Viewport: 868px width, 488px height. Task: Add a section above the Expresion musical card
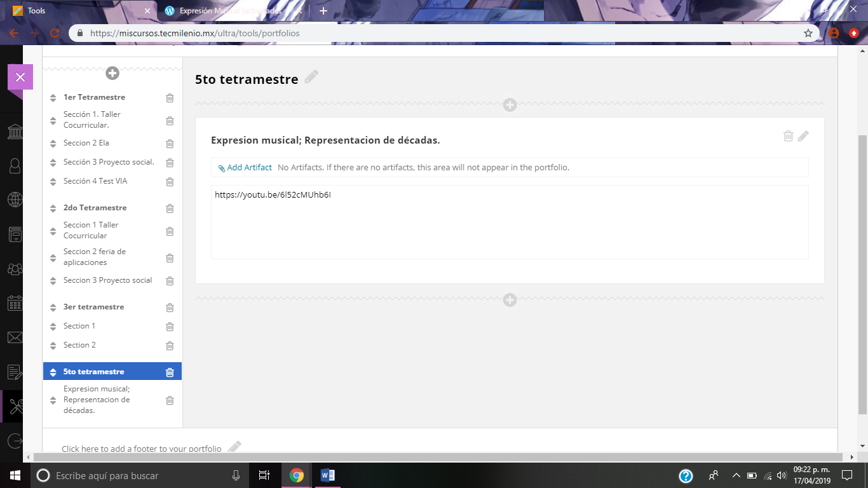(x=510, y=105)
